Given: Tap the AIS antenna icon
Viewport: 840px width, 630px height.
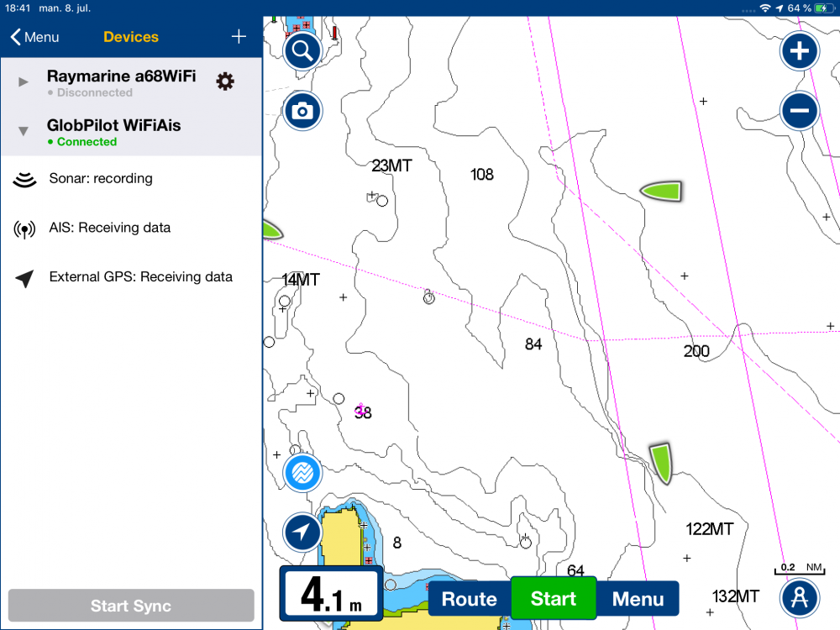Looking at the screenshot, I should click(24, 229).
